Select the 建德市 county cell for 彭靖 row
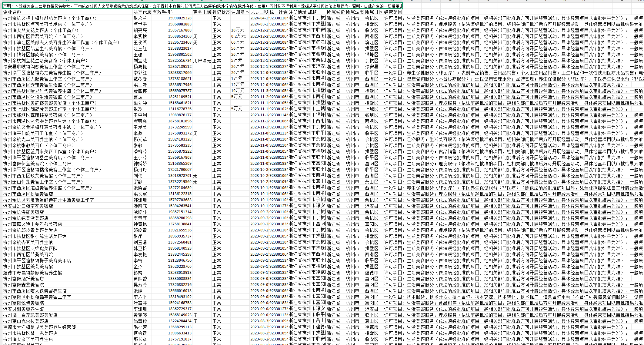Image resolution: width=644 pixels, height=345 pixels. (373, 273)
